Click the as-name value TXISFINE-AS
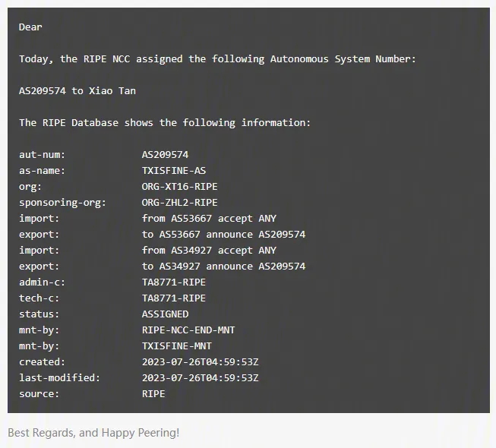The width and height of the screenshot is (496, 448). click(x=173, y=171)
